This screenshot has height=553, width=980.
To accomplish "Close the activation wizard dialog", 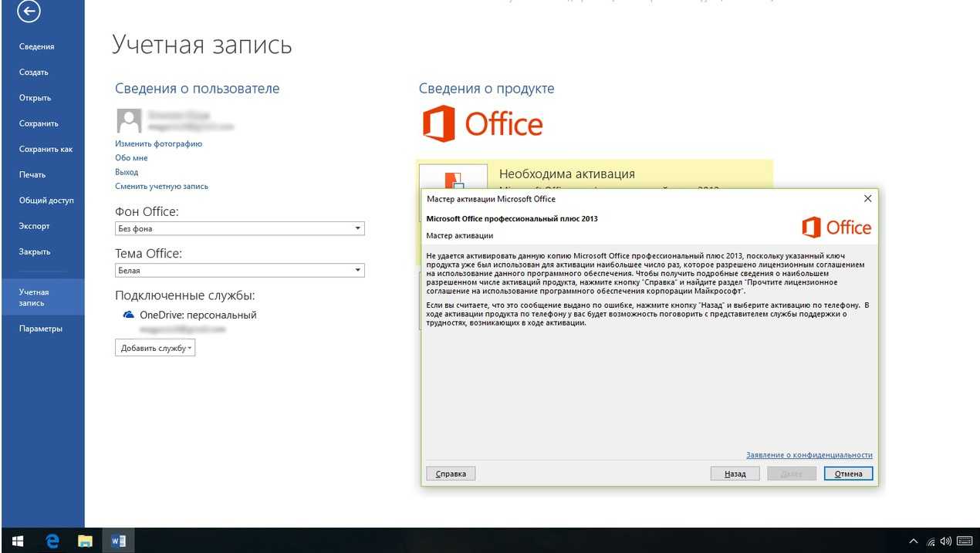I will pos(867,199).
